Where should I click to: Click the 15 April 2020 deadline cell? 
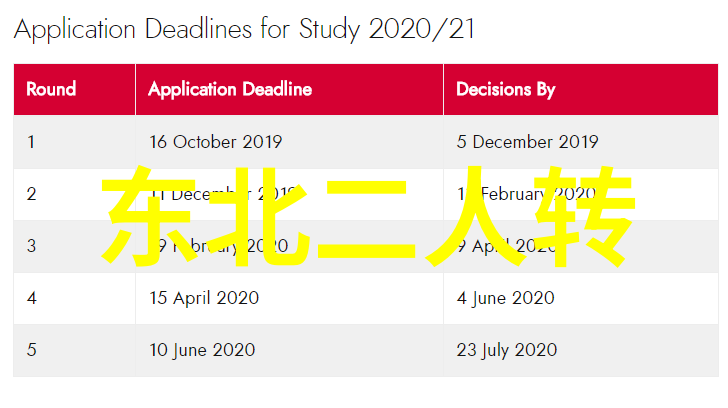pyautogui.click(x=289, y=298)
